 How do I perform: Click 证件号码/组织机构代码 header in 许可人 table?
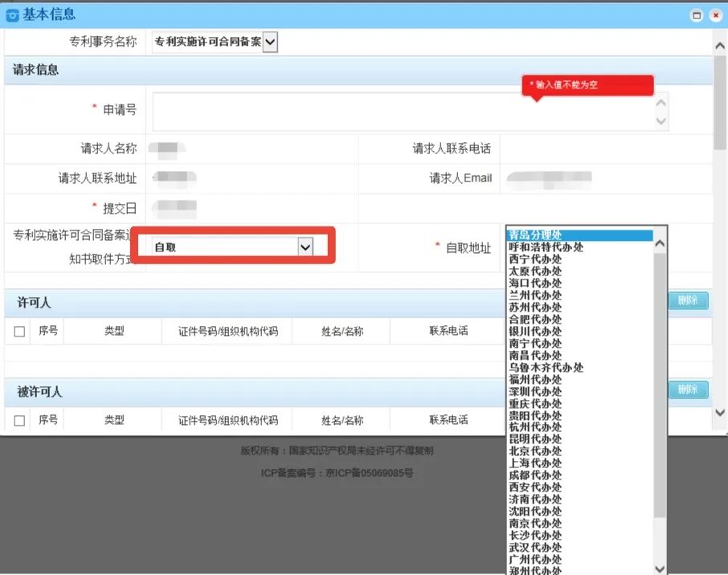point(228,331)
